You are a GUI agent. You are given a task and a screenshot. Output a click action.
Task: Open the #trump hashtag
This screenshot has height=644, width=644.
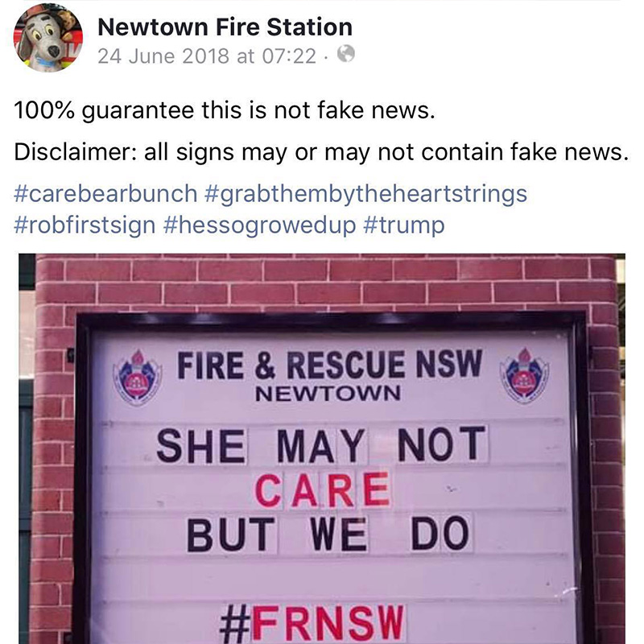(404, 225)
